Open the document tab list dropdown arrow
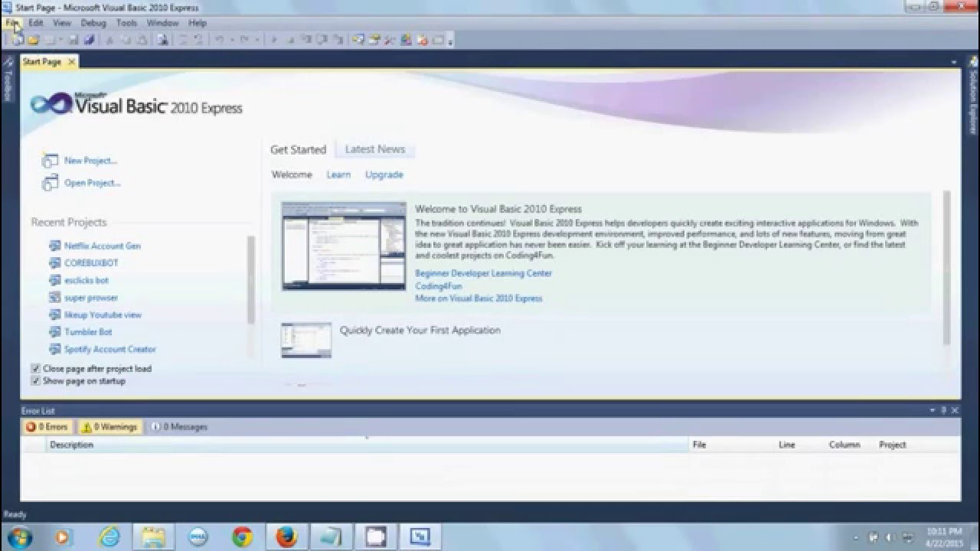Image resolution: width=980 pixels, height=551 pixels. 954,61
